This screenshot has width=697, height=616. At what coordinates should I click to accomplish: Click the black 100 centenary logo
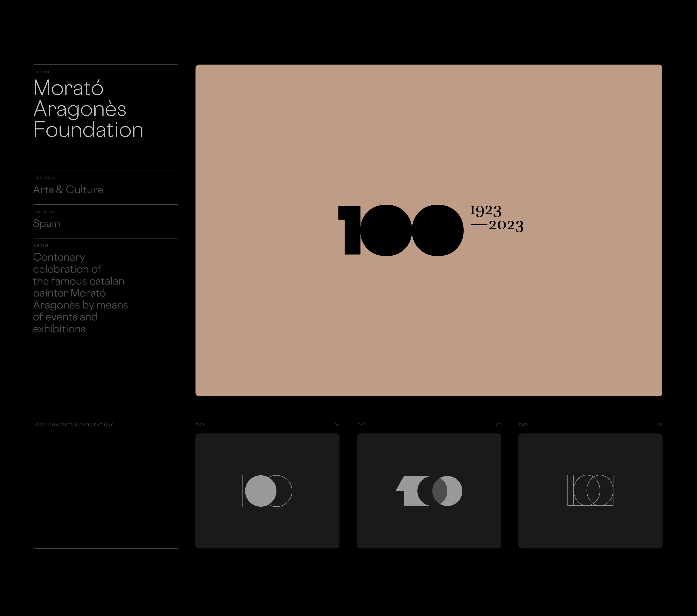[x=401, y=230]
